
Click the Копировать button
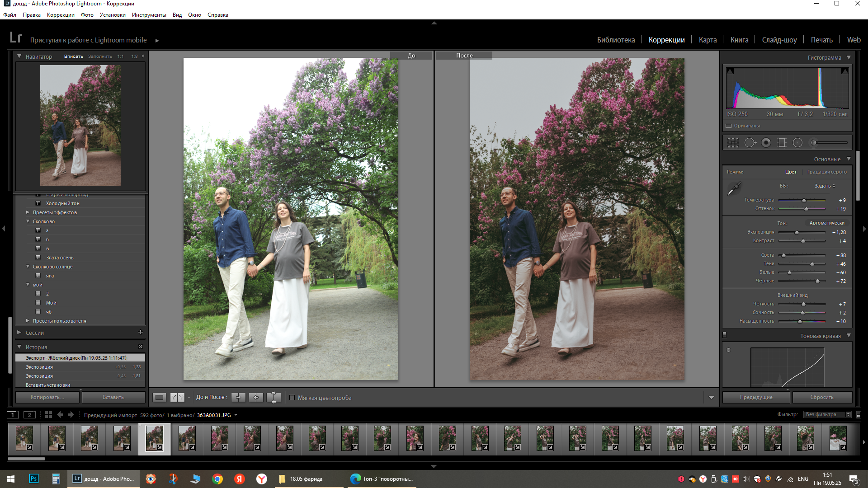(47, 397)
